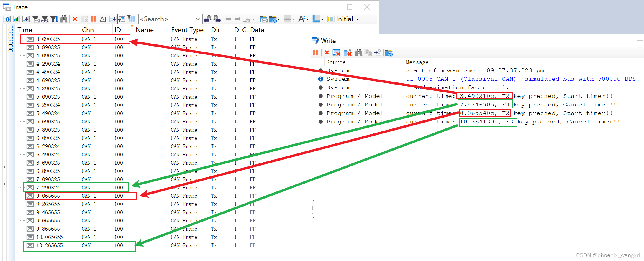Click the Source column header in Write
644x261 pixels.
[336, 62]
